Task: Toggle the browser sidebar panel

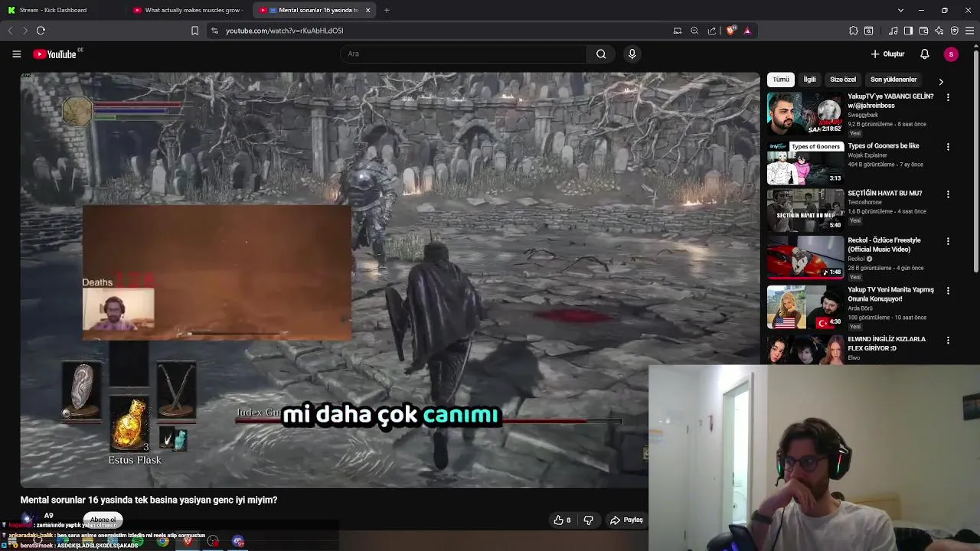Action: (x=908, y=31)
